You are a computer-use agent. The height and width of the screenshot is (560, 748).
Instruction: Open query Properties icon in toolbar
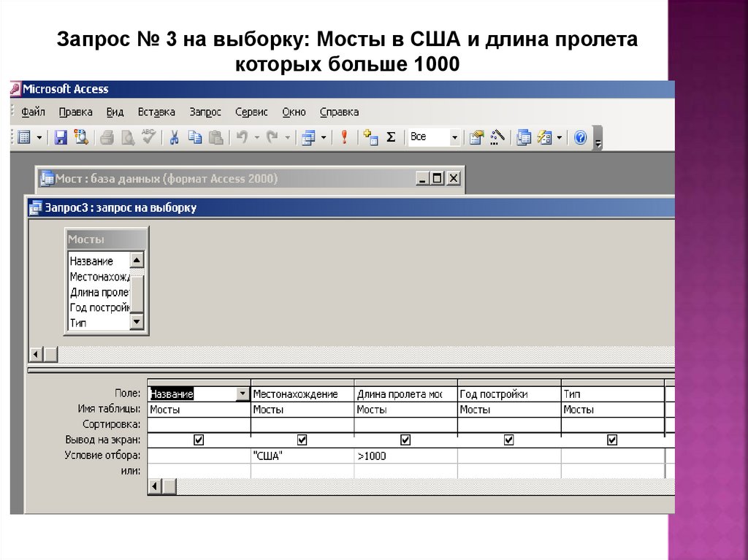tap(476, 137)
